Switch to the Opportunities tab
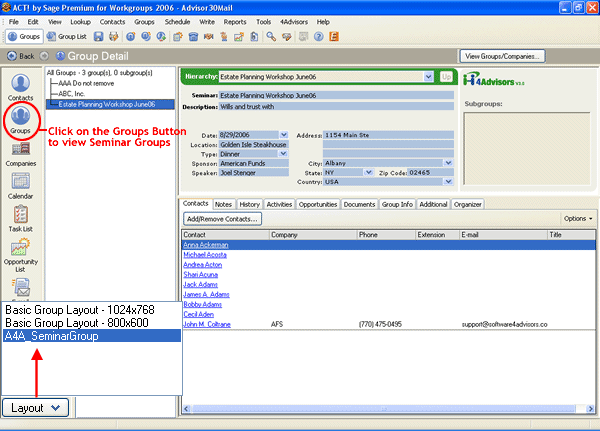This screenshot has width=600, height=431. [x=318, y=204]
